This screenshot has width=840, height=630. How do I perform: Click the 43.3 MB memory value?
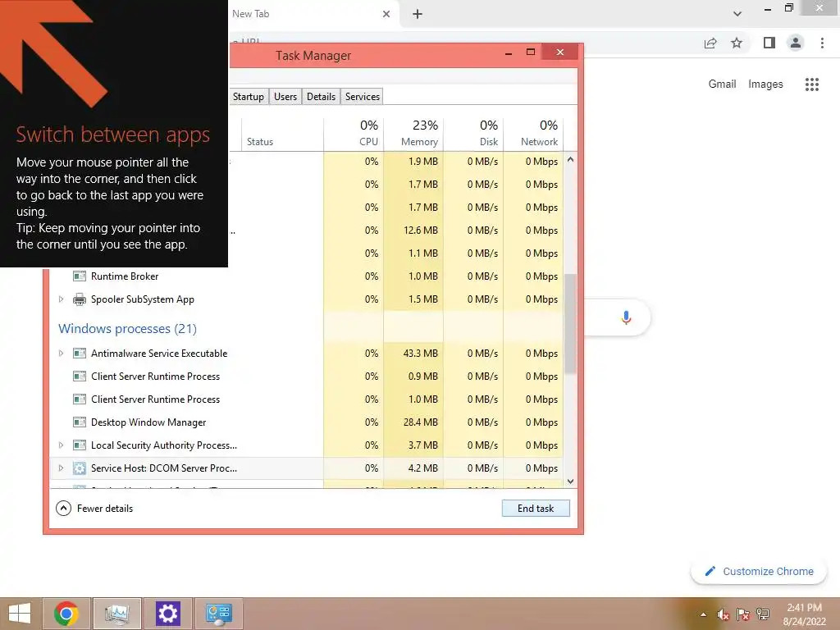tap(421, 354)
